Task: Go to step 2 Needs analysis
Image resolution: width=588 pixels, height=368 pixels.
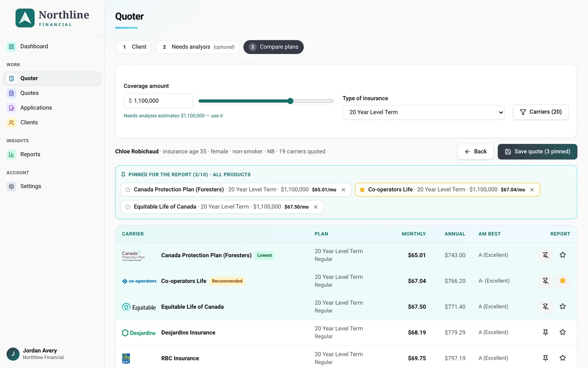Action: (x=198, y=47)
